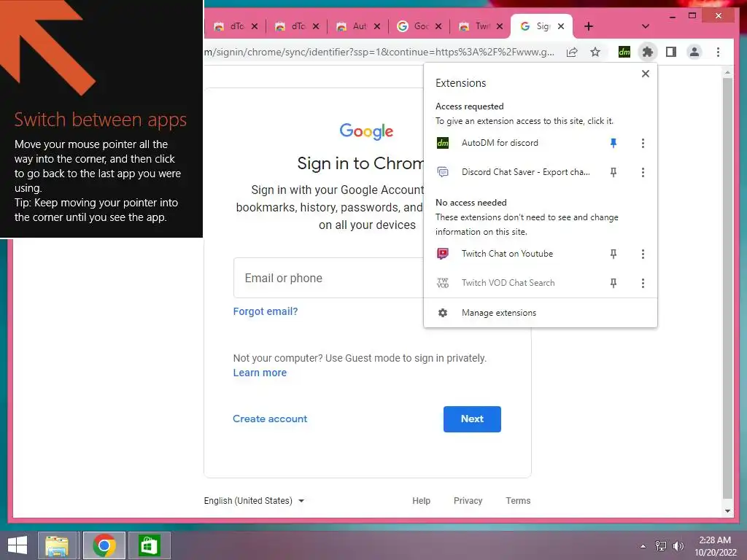Open the Windows Store taskbar icon
This screenshot has height=560, width=747.
[x=149, y=545]
